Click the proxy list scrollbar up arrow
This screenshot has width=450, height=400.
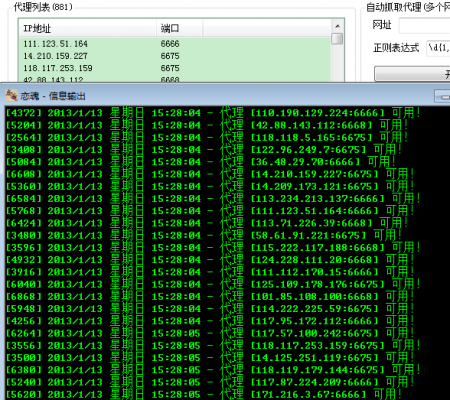click(337, 26)
